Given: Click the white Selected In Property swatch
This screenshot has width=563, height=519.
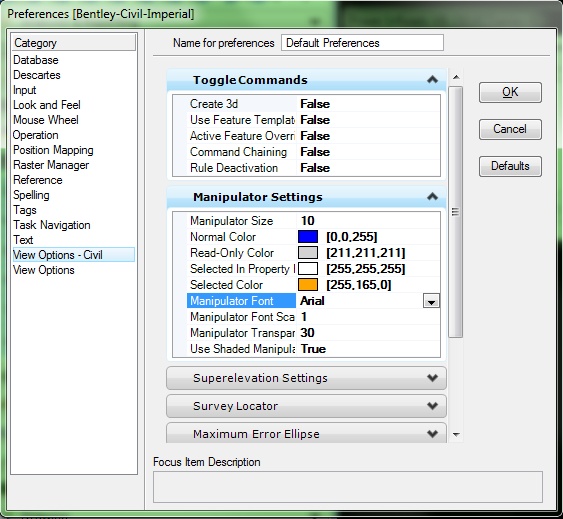Looking at the screenshot, I should (308, 269).
